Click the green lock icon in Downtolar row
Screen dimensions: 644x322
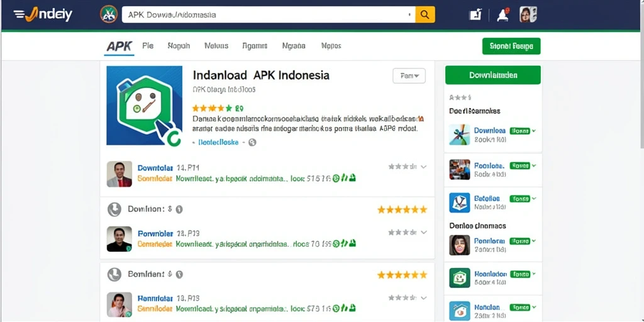352,178
